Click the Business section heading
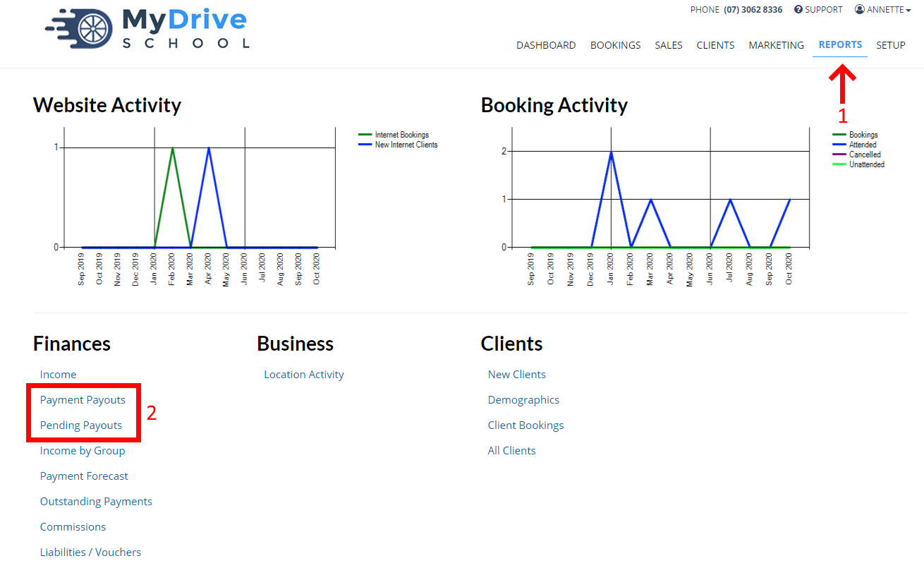This screenshot has height=568, width=924. [x=296, y=344]
